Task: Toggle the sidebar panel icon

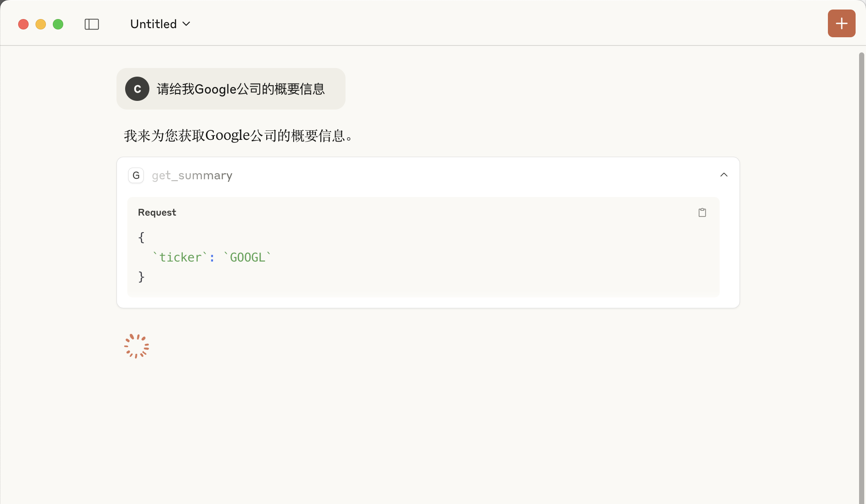Action: tap(92, 24)
